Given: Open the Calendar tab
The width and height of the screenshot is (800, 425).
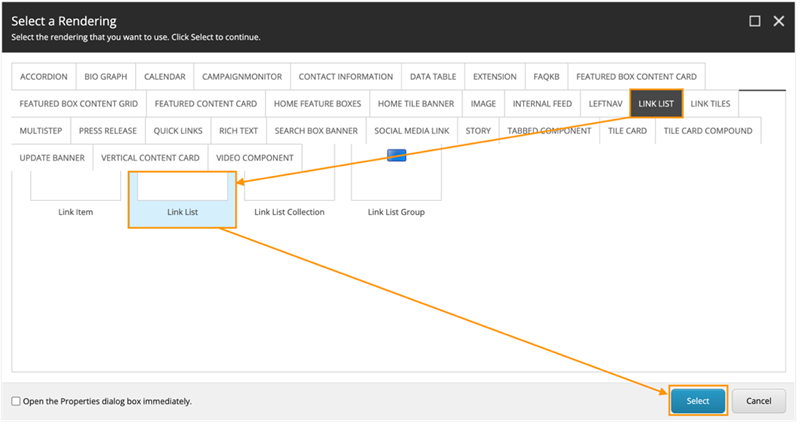Looking at the screenshot, I should coord(164,77).
